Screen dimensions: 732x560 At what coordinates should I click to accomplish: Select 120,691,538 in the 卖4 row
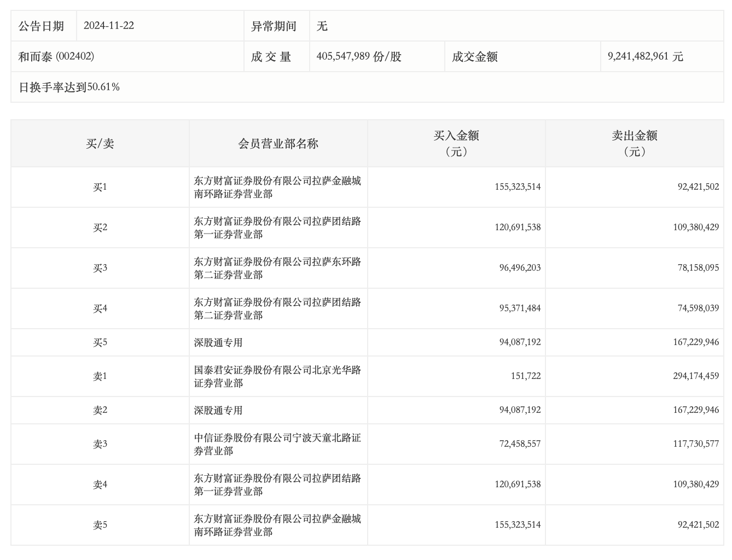pos(518,485)
